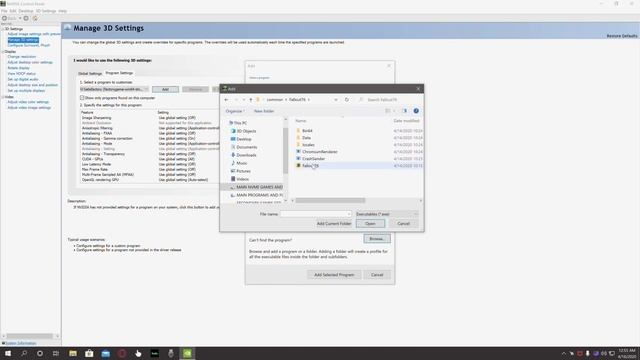Click New folder in the Add dialog
This screenshot has width=640, height=360.
[x=264, y=111]
